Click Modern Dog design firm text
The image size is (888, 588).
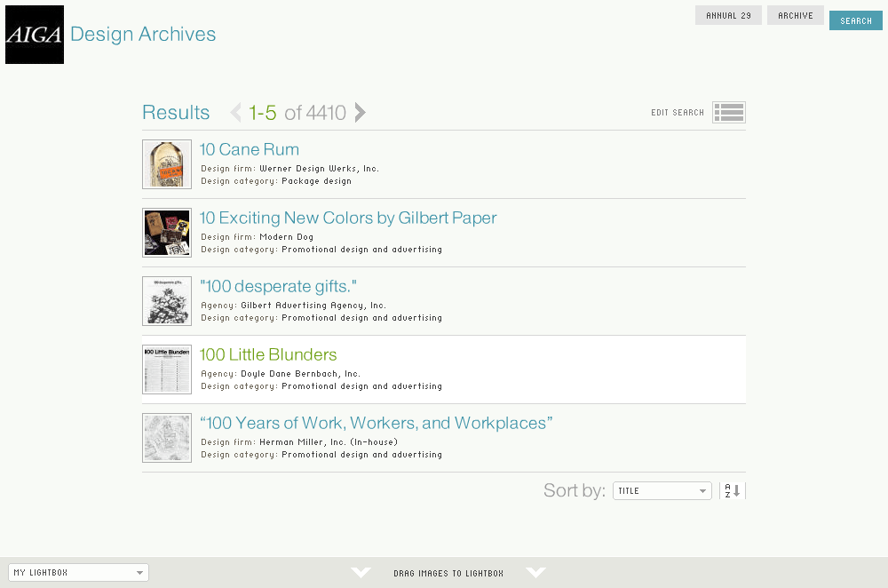(x=287, y=237)
